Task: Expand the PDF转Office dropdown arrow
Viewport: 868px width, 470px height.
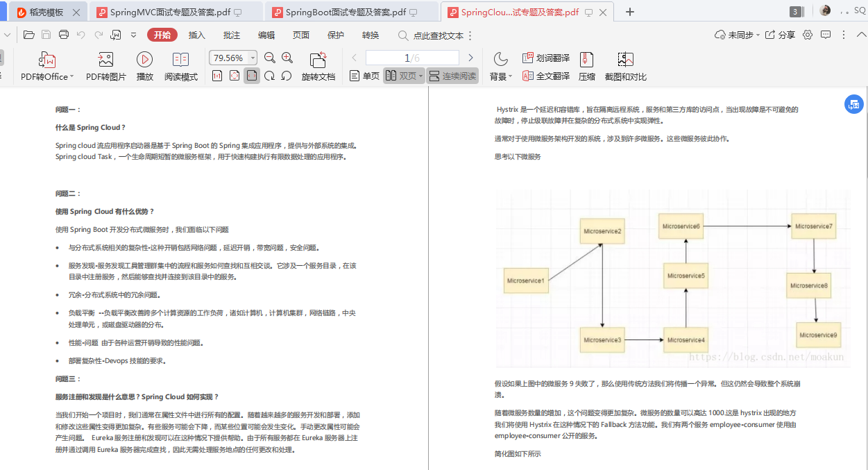Action: pyautogui.click(x=71, y=77)
